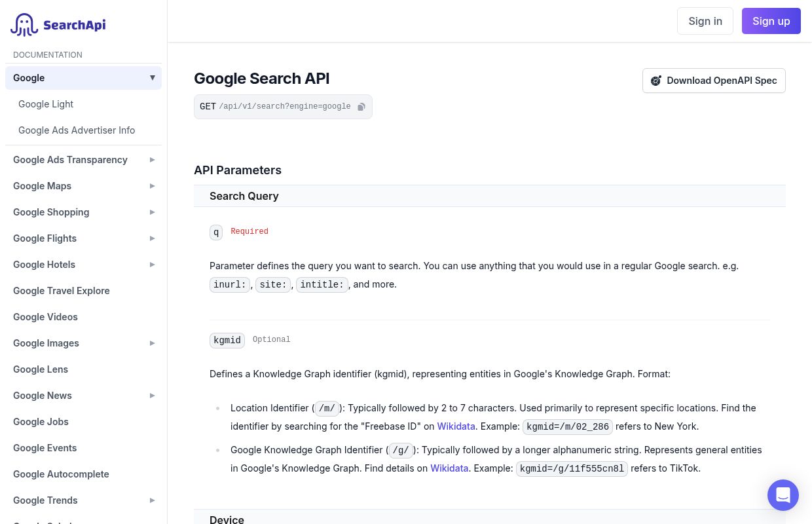Click the site: code snippet

273,285
